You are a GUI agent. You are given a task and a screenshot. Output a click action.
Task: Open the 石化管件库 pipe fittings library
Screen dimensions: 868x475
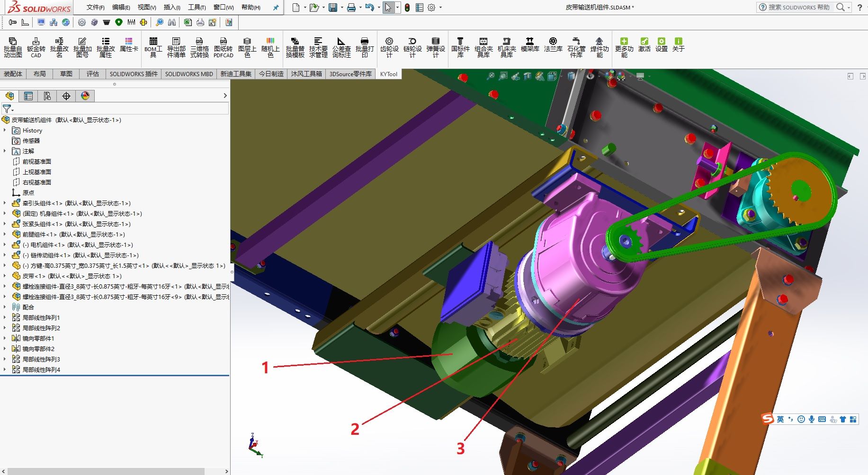[576, 47]
